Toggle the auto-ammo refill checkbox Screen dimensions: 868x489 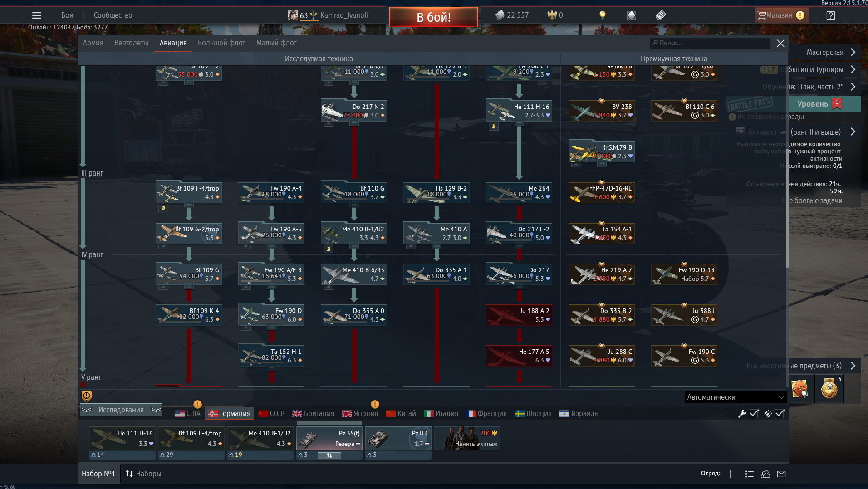(780, 413)
